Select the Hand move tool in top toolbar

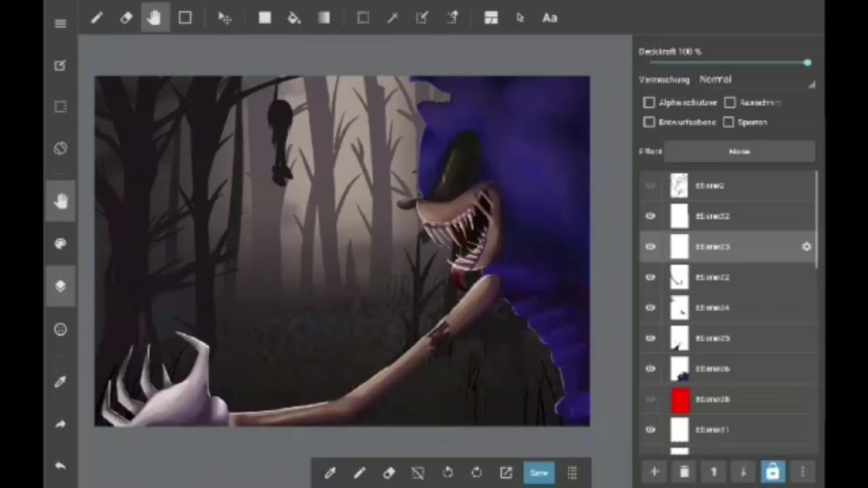point(155,18)
